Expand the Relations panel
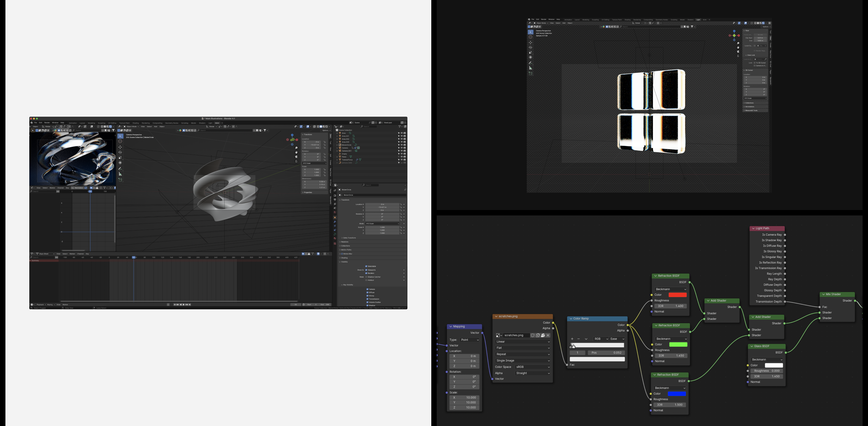This screenshot has width=868, height=426. pos(344,242)
